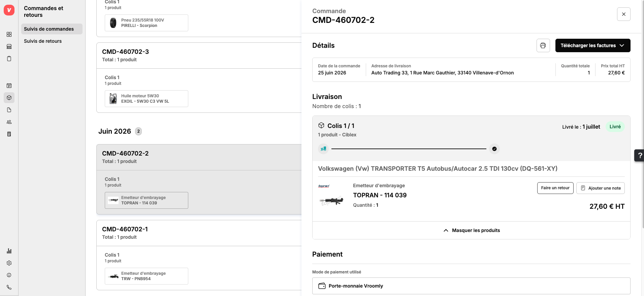Click the Colis 1 / 1 package icon
Screen dimensions: 644x296
(x=321, y=126)
